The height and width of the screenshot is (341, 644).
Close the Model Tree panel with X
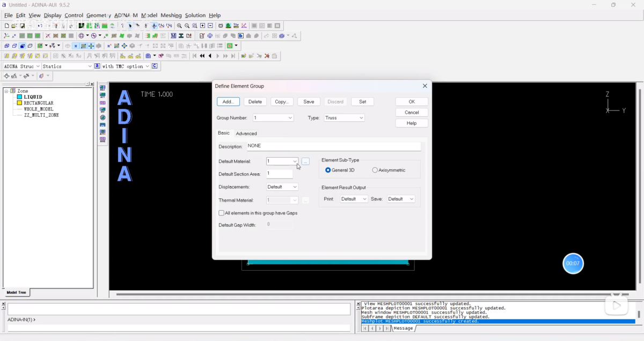click(92, 84)
